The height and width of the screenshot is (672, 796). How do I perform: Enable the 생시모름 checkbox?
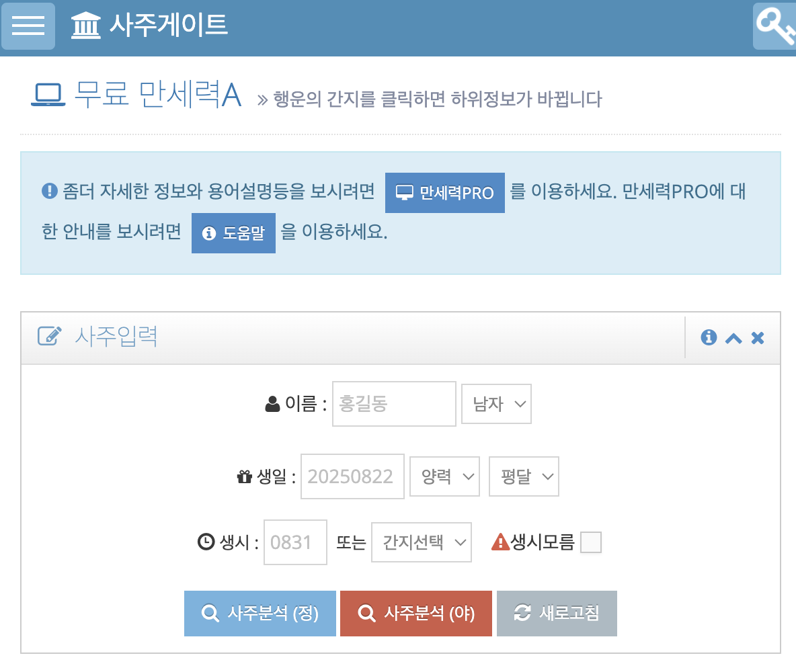click(x=590, y=542)
